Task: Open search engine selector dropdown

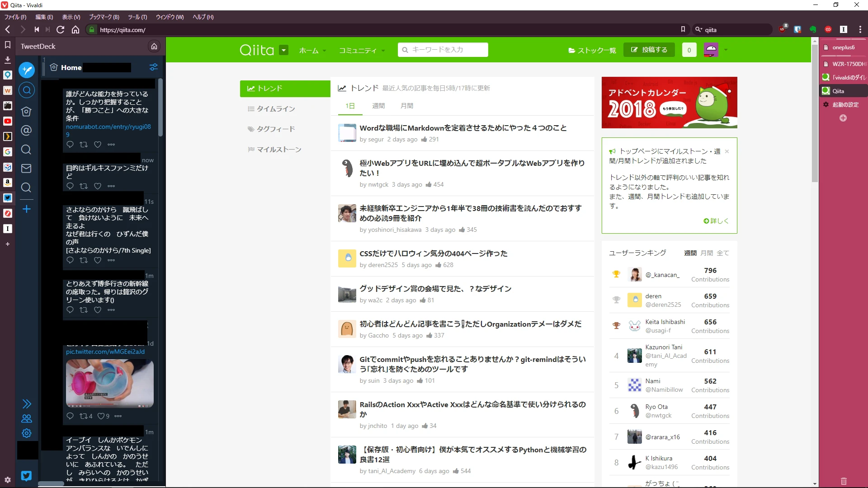Action: [699, 29]
